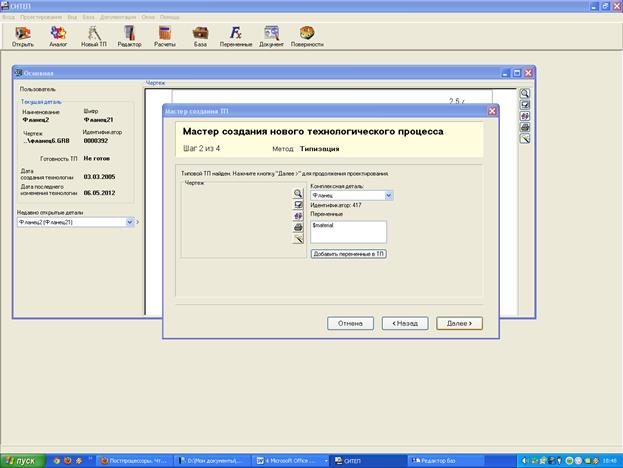The image size is (623, 468).
Task: Click the Чертеж label above the drawing
Action: [x=155, y=83]
